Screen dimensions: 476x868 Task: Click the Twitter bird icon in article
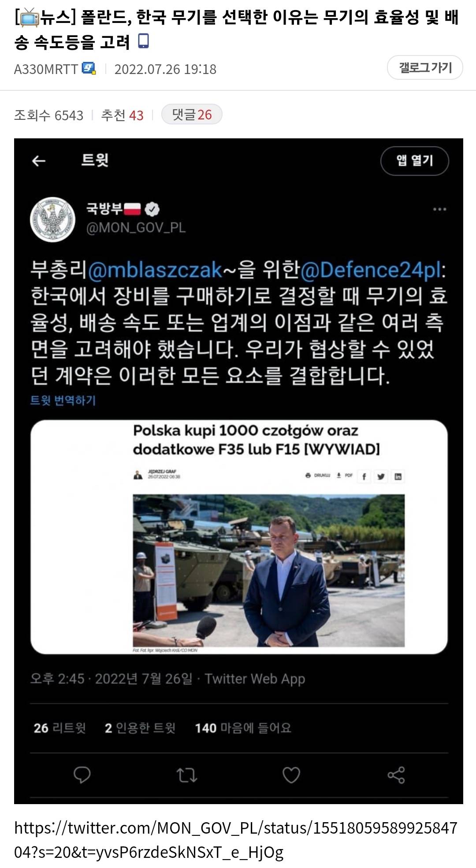(381, 476)
